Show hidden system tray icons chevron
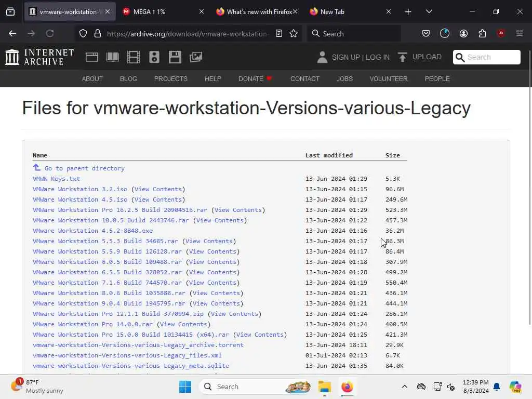Viewport: 532px width, 399px height. (404, 387)
